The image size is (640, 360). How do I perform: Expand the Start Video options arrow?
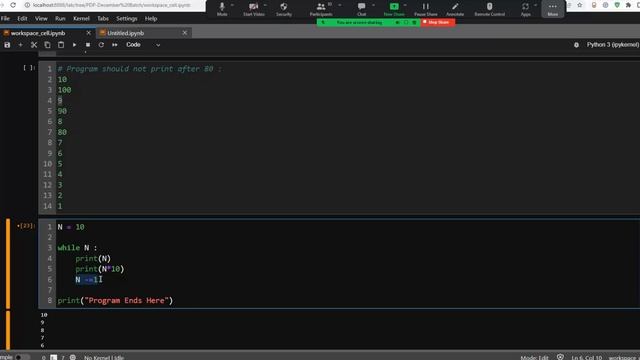click(x=265, y=5)
